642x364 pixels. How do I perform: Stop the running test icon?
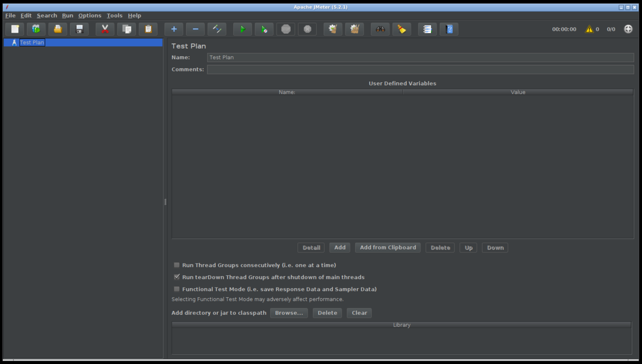tap(286, 29)
